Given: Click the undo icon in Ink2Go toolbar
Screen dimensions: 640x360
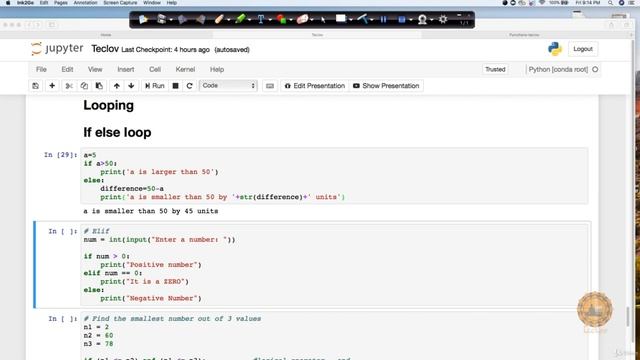Looking at the screenshot, I should click(182, 19).
